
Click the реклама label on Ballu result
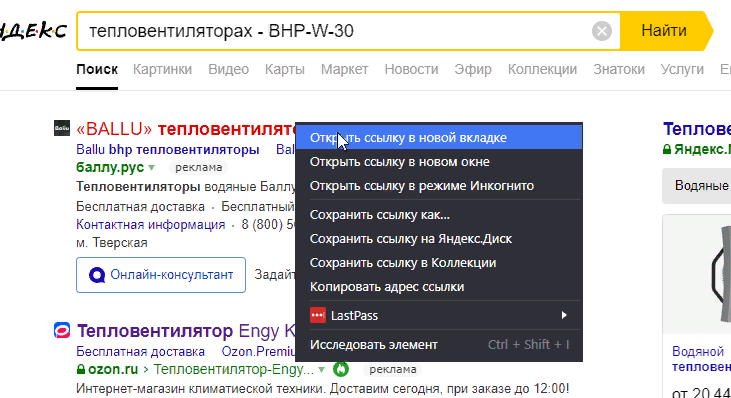(199, 167)
